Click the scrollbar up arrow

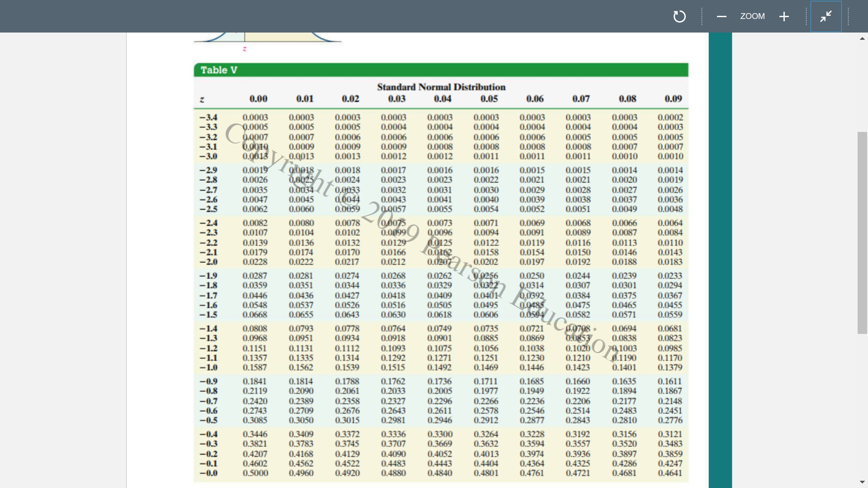(x=862, y=39)
